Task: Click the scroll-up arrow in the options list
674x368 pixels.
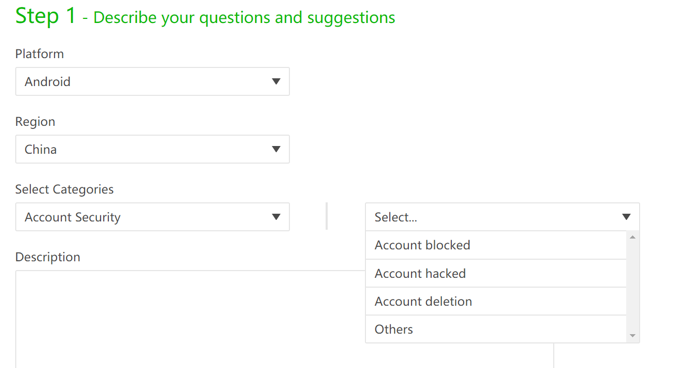Action: (x=632, y=237)
